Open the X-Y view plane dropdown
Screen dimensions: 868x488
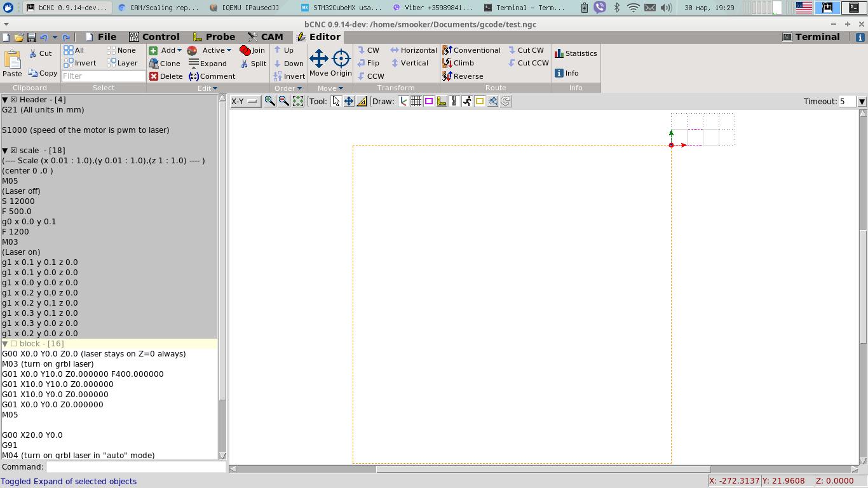245,102
